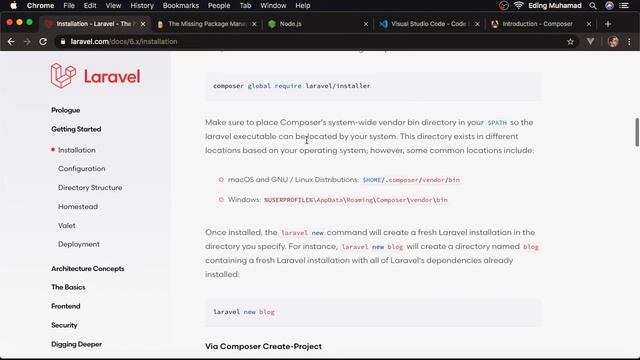Open the File menu
This screenshot has width=640, height=360.
(69, 6)
